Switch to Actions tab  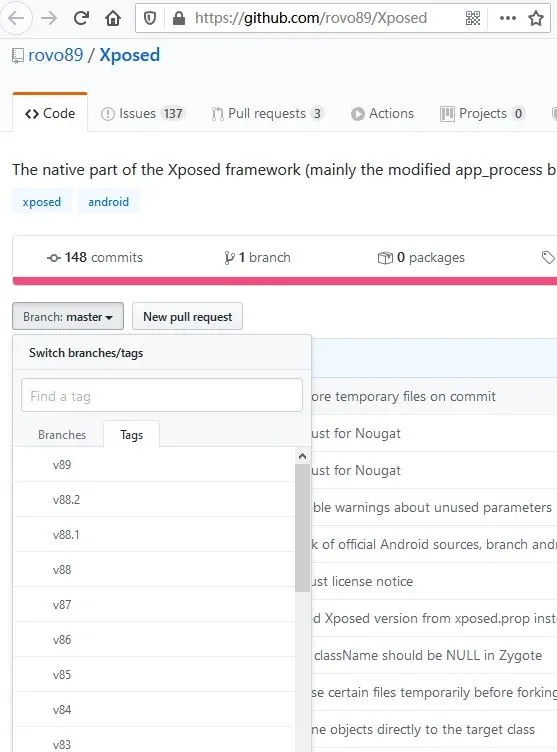[x=382, y=114]
